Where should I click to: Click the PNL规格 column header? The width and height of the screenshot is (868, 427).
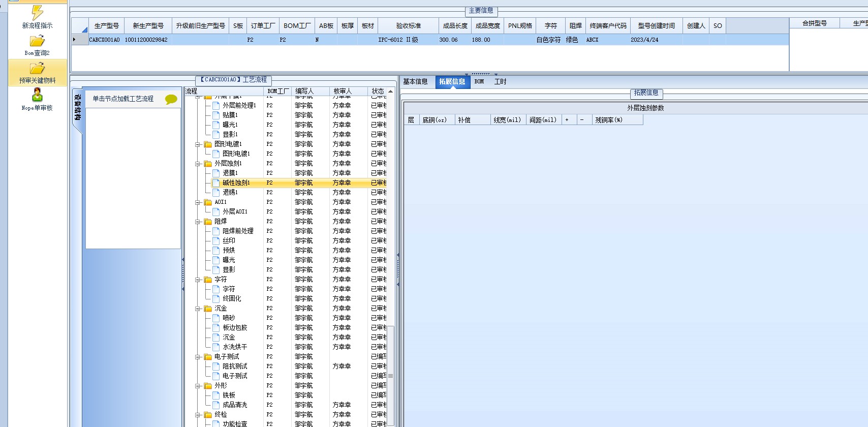click(x=520, y=26)
